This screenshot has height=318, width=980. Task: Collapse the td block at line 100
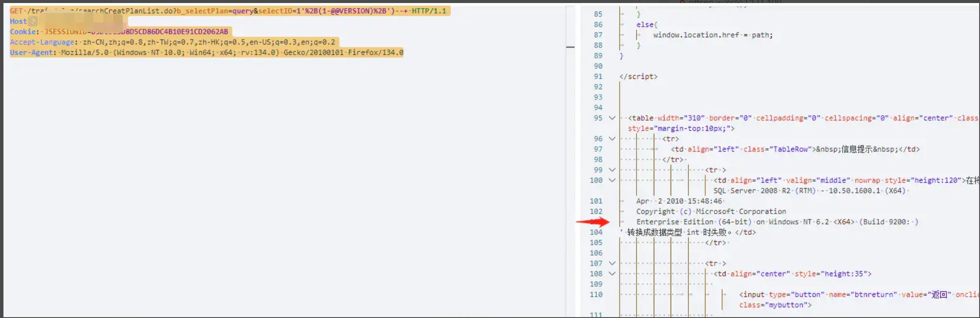[x=612, y=180]
